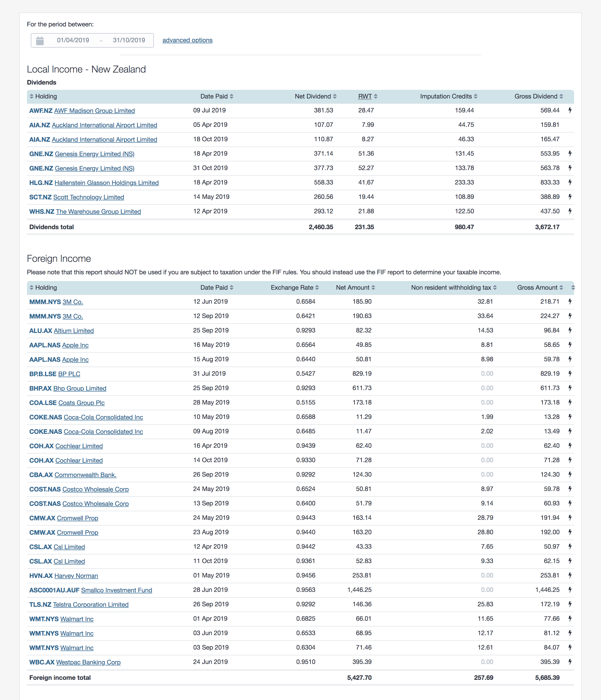Sort foreign income by Non resident withholding tax
This screenshot has height=700, width=601.
point(454,288)
